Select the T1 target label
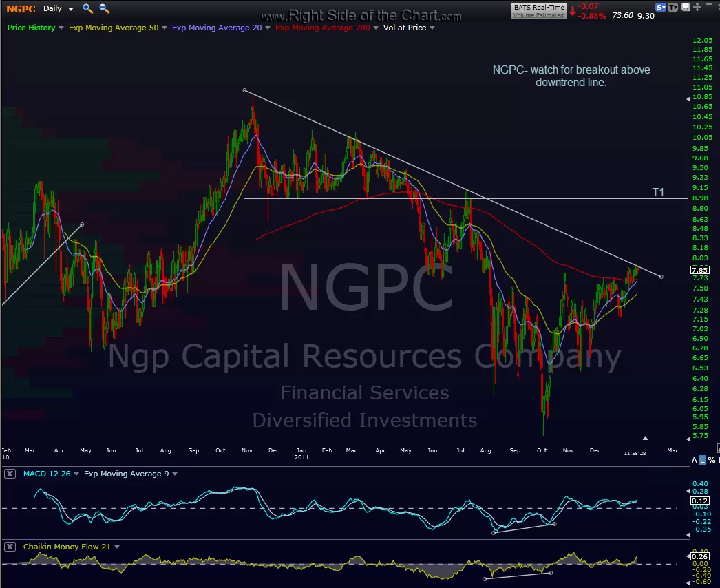Image resolution: width=720 pixels, height=588 pixels. [658, 191]
